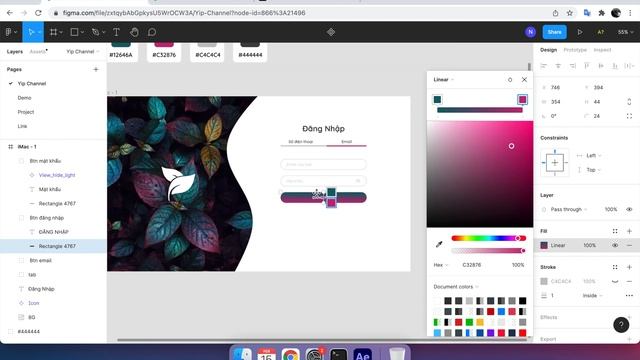The width and height of the screenshot is (640, 360).
Task: Open the Yip Channel page dropdown
Action: point(82,51)
